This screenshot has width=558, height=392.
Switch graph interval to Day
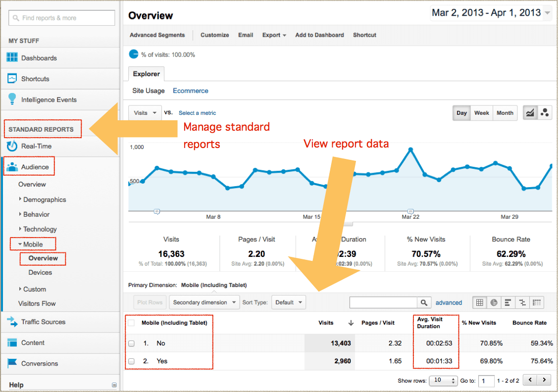461,113
